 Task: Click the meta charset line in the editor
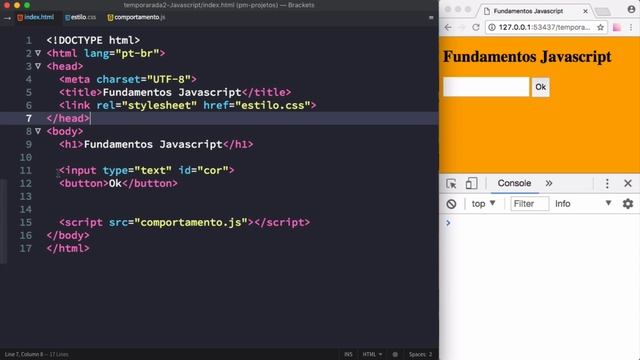(128, 79)
